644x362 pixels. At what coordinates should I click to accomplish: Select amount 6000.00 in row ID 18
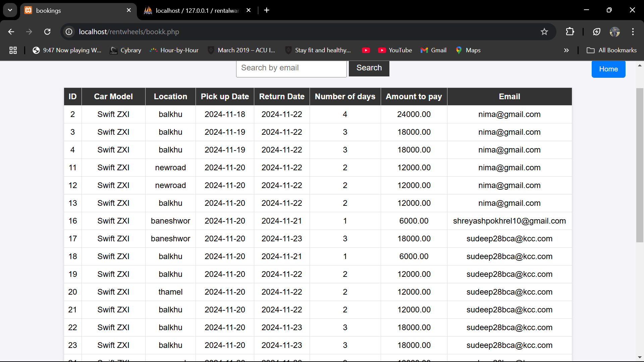(x=414, y=256)
